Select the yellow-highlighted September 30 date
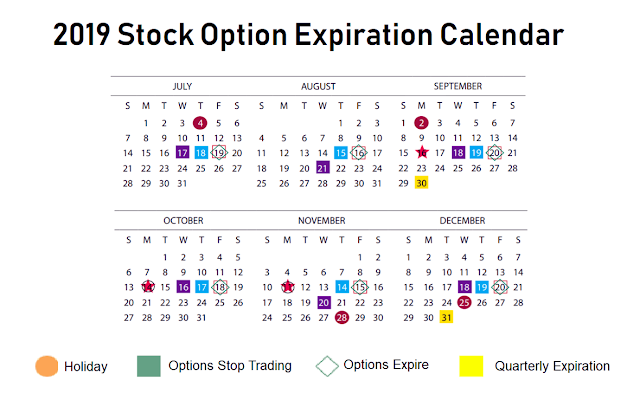 tap(422, 183)
